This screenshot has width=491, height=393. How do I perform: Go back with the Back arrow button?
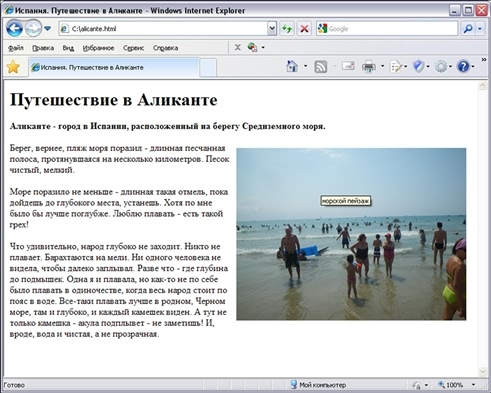[x=14, y=29]
